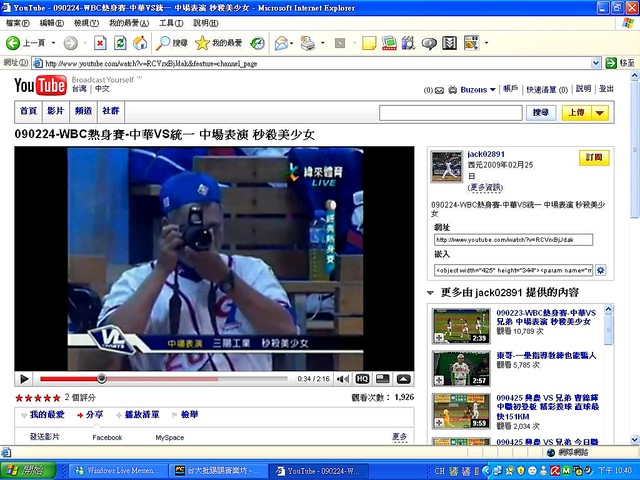The height and width of the screenshot is (480, 640).
Task: Open the 檢視 (View) menu in IE
Action: click(87, 23)
